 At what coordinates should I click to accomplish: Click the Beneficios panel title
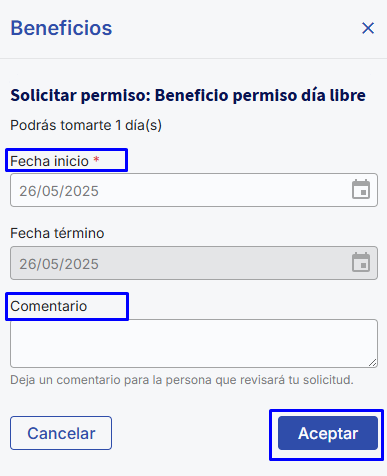tap(61, 28)
